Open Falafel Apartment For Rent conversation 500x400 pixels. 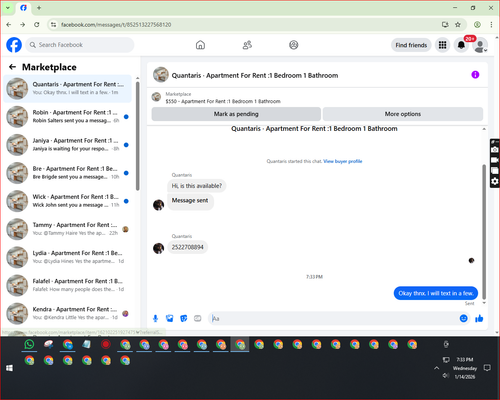point(68,285)
